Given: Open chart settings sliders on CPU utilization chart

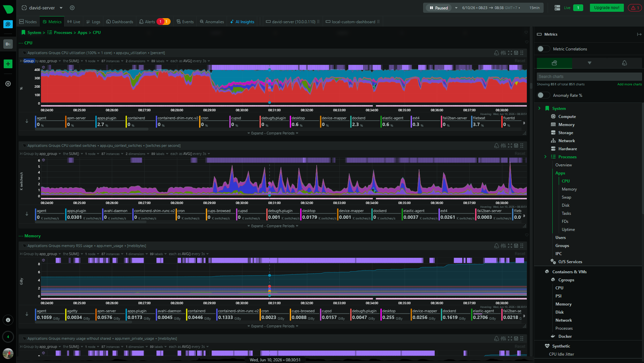Looking at the screenshot, I should 503,53.
